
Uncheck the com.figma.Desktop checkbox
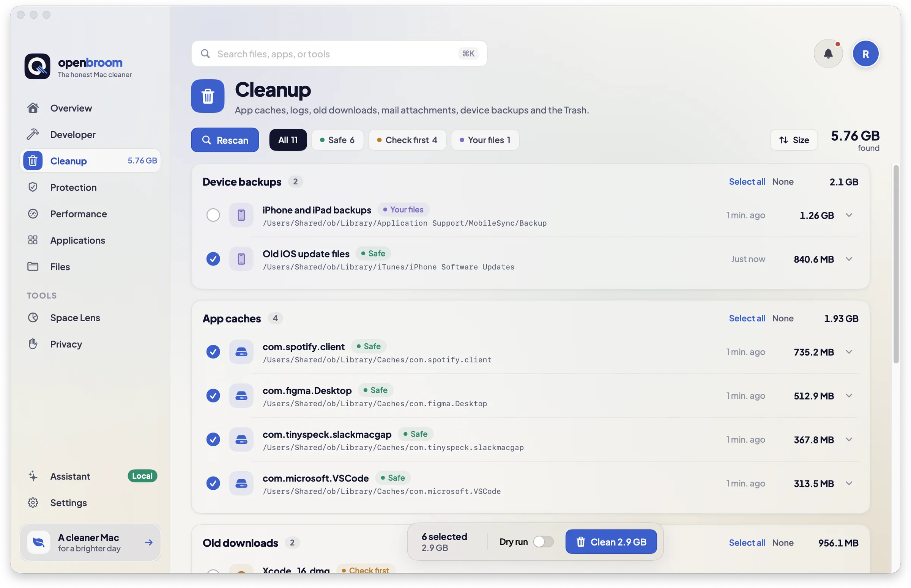coord(213,396)
